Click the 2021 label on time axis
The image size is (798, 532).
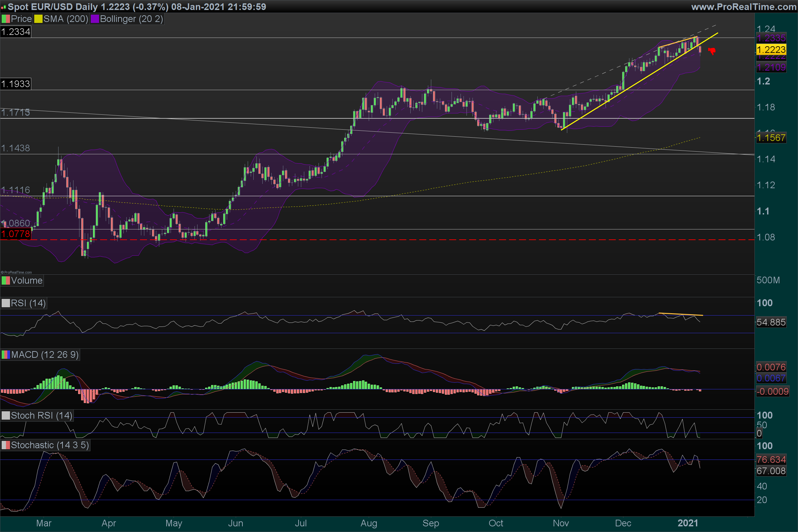click(x=688, y=523)
